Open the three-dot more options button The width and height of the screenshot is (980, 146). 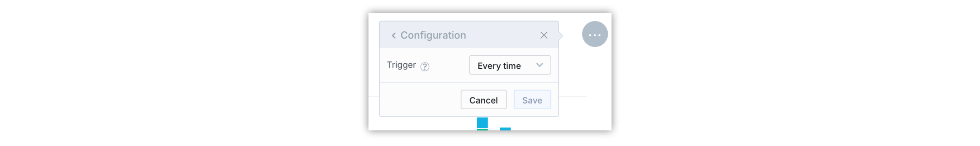pos(595,34)
